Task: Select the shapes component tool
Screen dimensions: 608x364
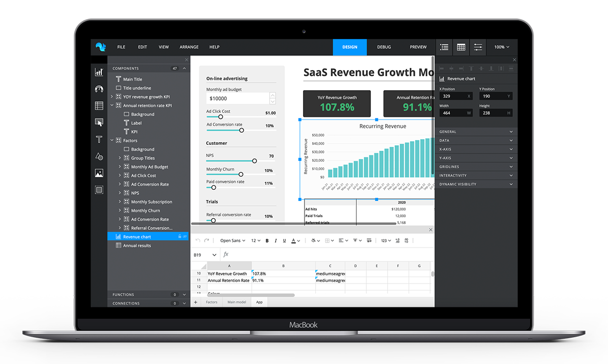Action: (99, 156)
